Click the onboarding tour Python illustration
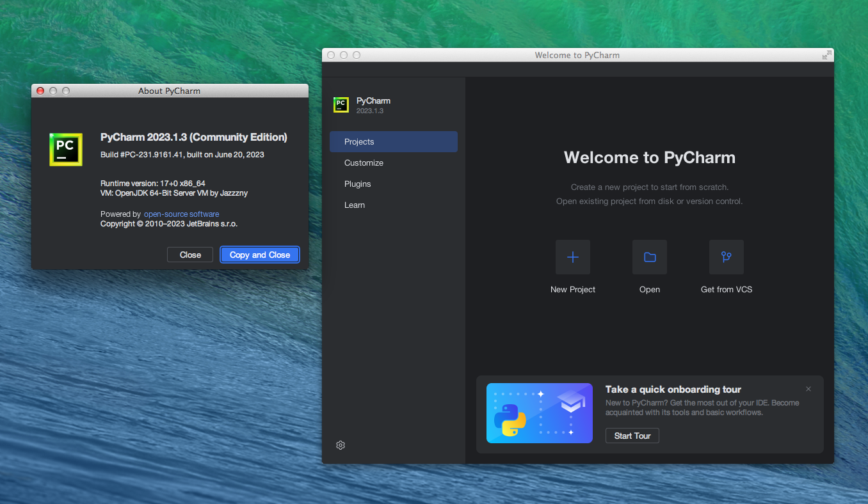This screenshot has width=868, height=504. [540, 413]
